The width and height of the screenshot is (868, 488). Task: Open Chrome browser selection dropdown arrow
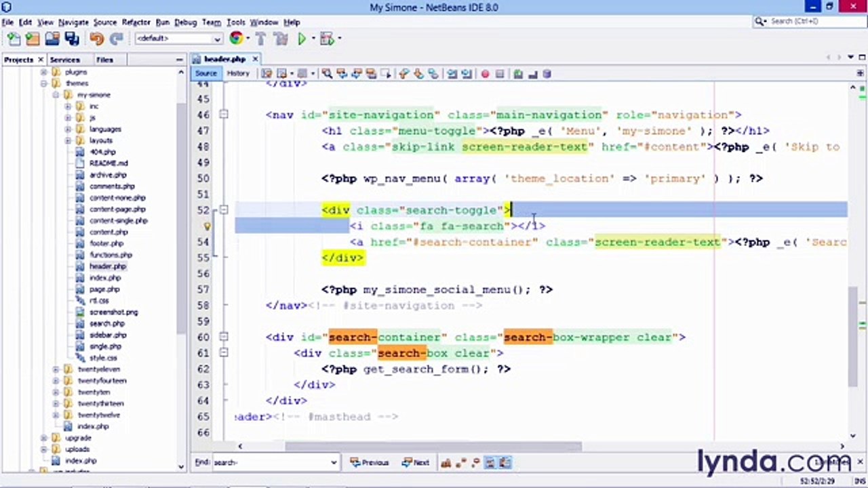pos(248,39)
